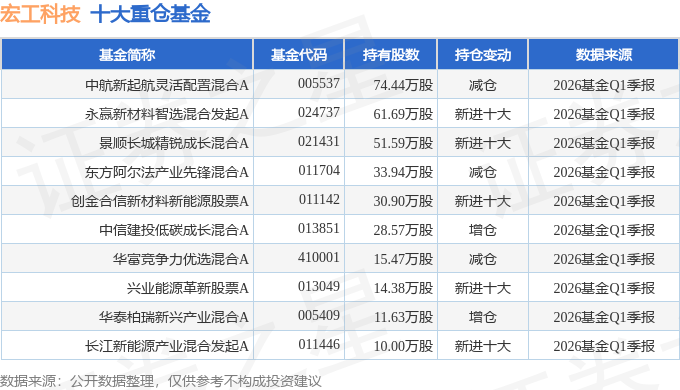Screen dimensions: 680x390
Task: Click fund code 410001
Action: [319, 258]
